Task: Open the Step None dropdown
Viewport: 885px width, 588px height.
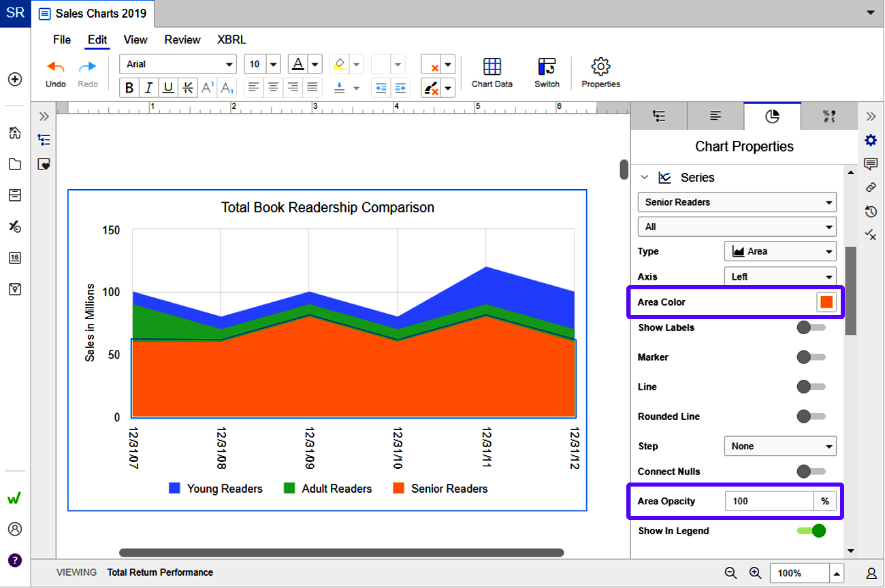Action: [x=780, y=446]
